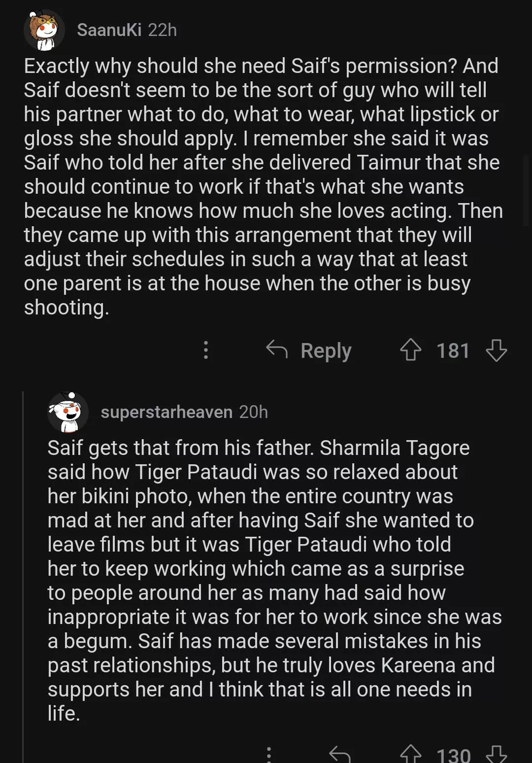Click the 20h timestamp

[254, 412]
